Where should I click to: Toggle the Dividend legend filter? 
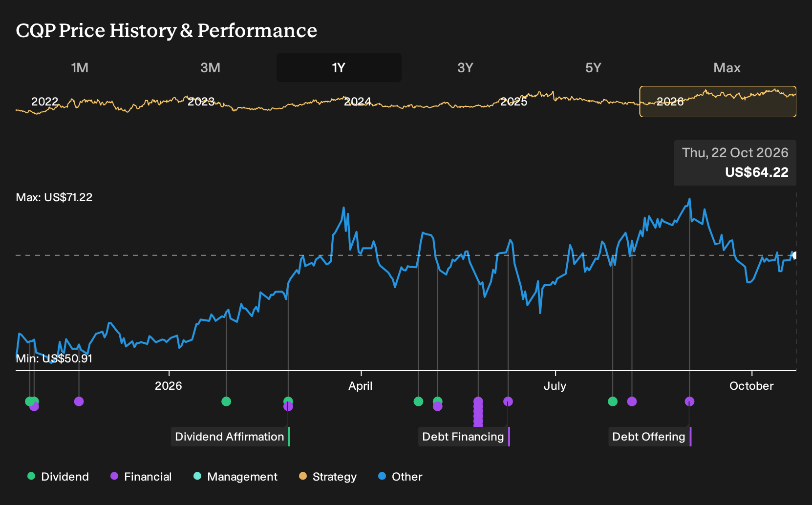(x=58, y=477)
